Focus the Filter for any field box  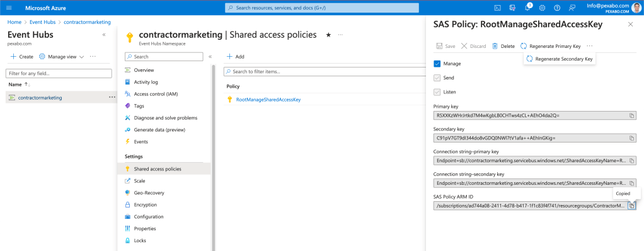tap(59, 74)
